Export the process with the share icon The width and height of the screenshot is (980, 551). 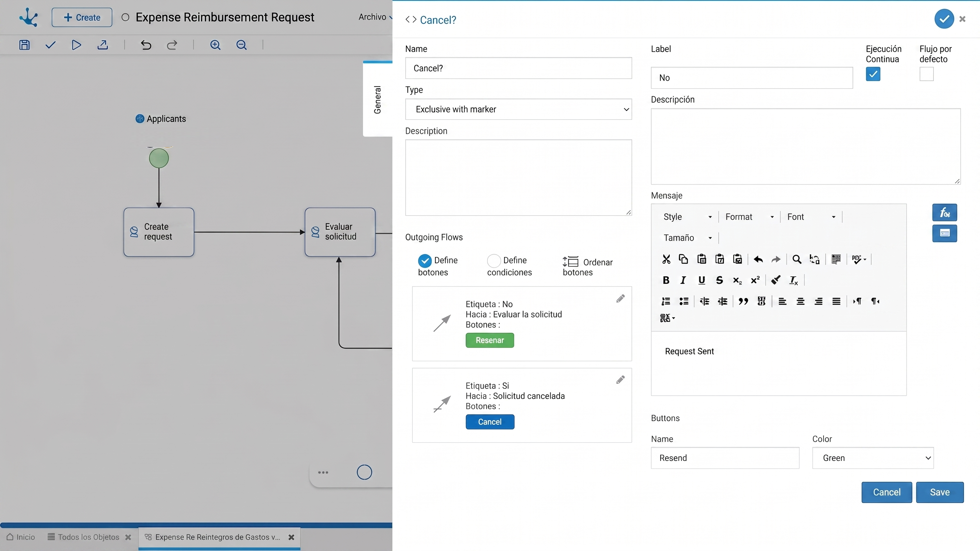pyautogui.click(x=102, y=45)
